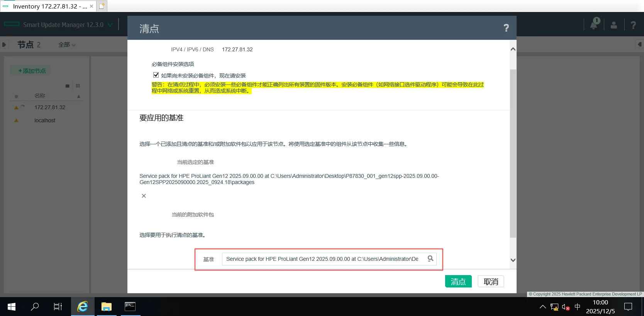Click the 节点 heading
644x316 pixels.
tap(25, 45)
